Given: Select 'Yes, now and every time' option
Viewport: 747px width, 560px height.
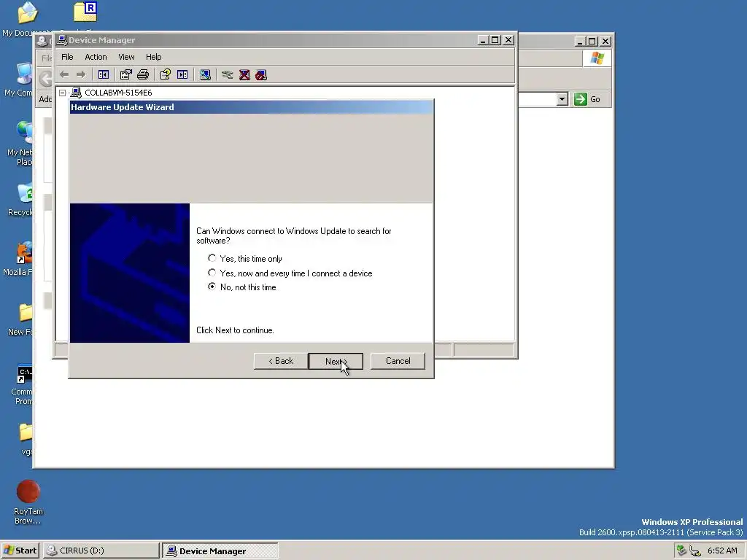Looking at the screenshot, I should [x=212, y=273].
